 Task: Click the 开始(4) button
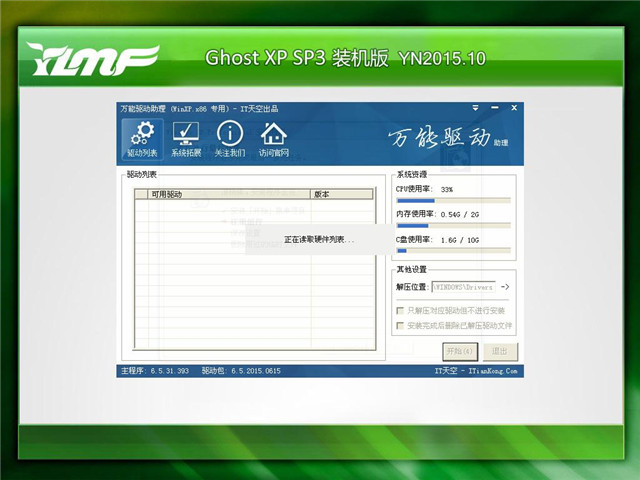(x=460, y=351)
